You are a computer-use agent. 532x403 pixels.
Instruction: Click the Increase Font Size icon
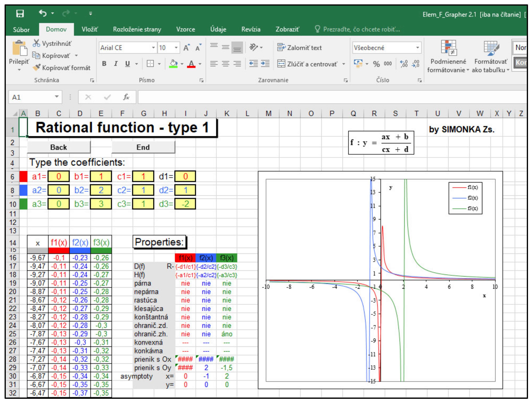pyautogui.click(x=186, y=48)
